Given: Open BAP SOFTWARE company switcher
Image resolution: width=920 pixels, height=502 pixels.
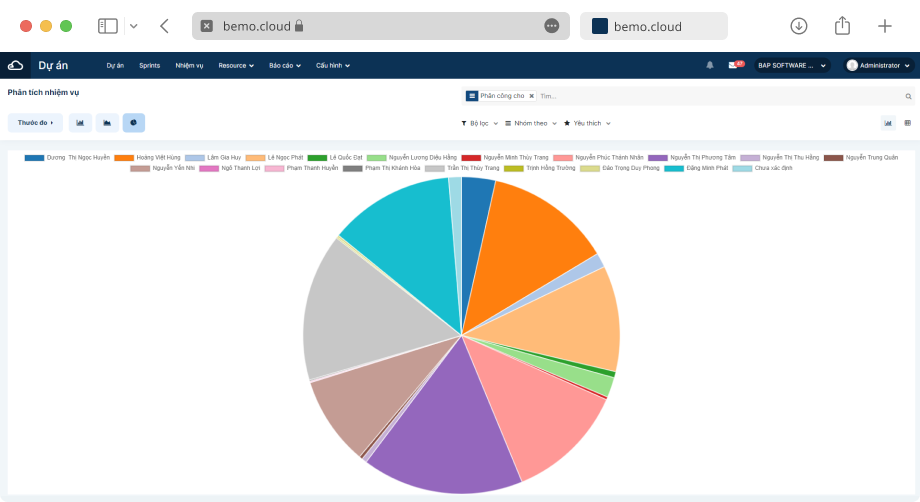Looking at the screenshot, I should [791, 65].
